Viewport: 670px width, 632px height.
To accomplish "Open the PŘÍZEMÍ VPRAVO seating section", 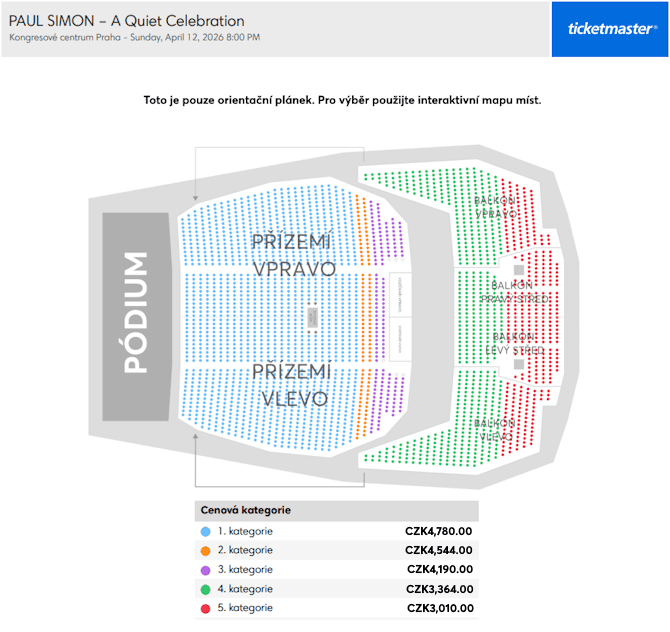I will click(293, 256).
